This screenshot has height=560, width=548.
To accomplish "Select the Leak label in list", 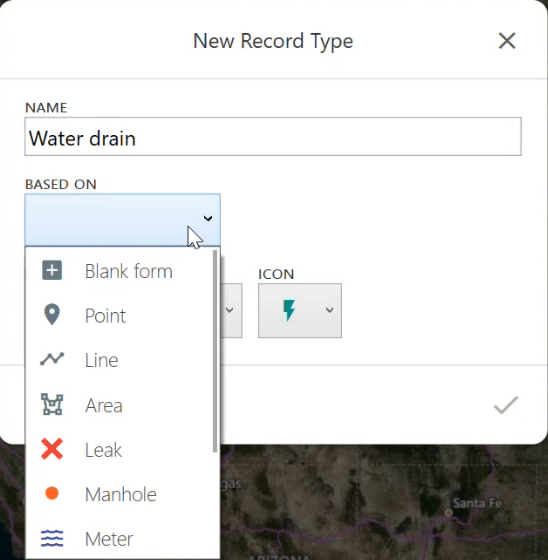I will coord(104,450).
